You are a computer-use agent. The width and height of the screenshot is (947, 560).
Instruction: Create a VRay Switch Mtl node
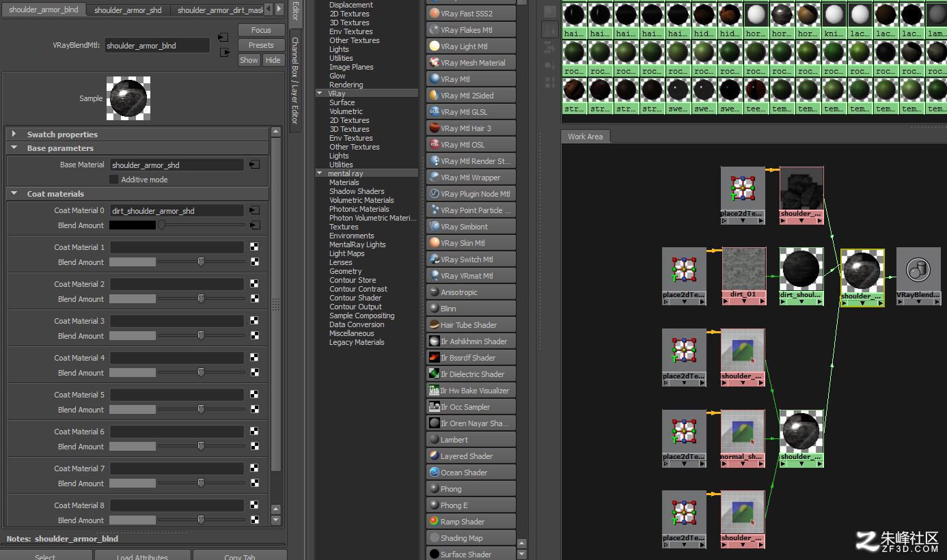coord(471,260)
